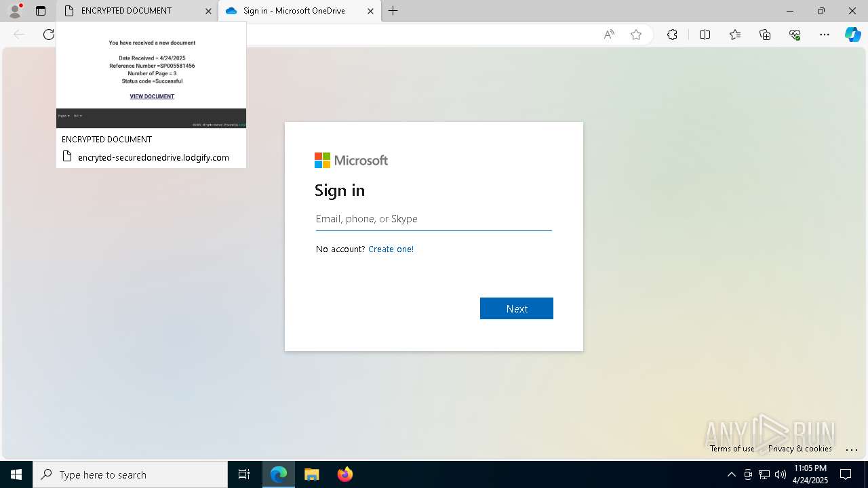Click the encryted-securedonedrive.lodgify.com URL text
The width and height of the screenshot is (868, 488).
click(x=153, y=157)
